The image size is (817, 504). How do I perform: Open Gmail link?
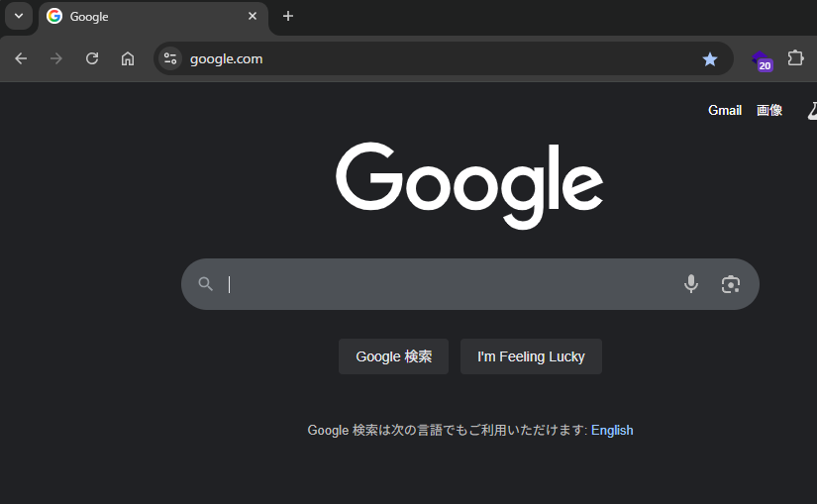tap(725, 110)
